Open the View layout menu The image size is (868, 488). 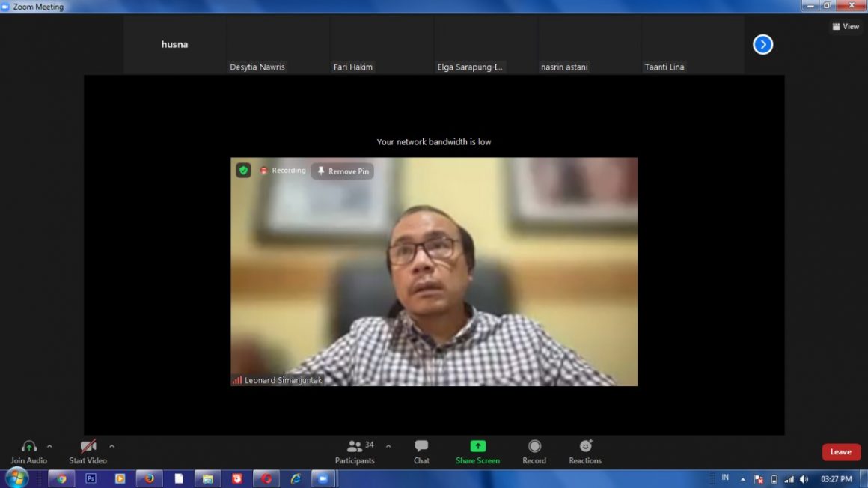coord(846,26)
